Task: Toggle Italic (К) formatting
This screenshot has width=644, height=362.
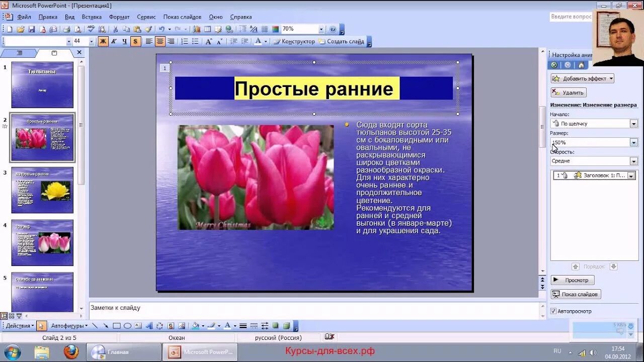Action: (x=114, y=42)
